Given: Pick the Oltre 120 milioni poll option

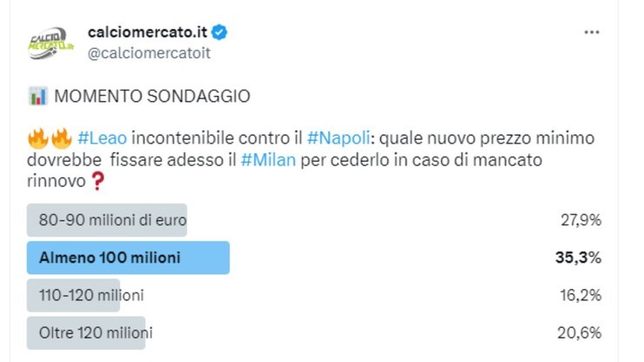Looking at the screenshot, I should [96, 332].
